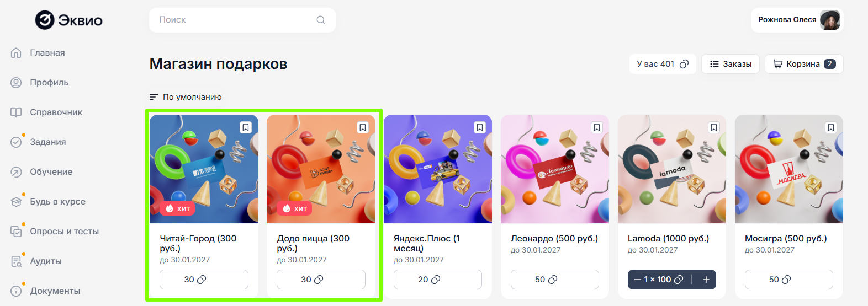Image resolution: width=868 pixels, height=306 pixels.
Task: Click the Эквио logo icon
Action: (x=45, y=20)
